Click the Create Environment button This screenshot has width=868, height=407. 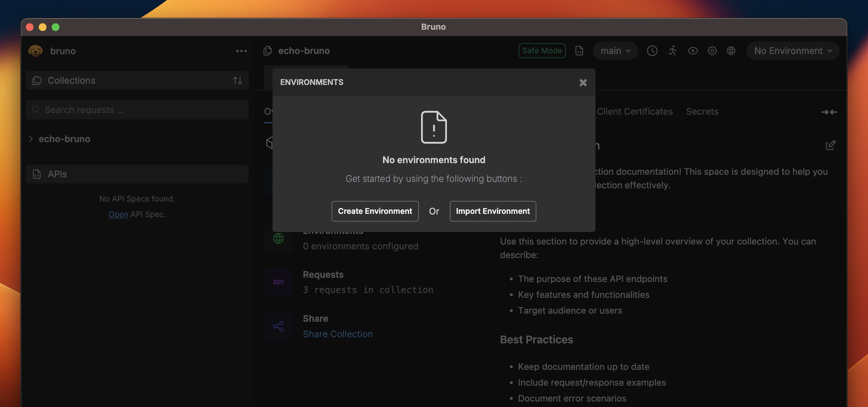point(375,211)
